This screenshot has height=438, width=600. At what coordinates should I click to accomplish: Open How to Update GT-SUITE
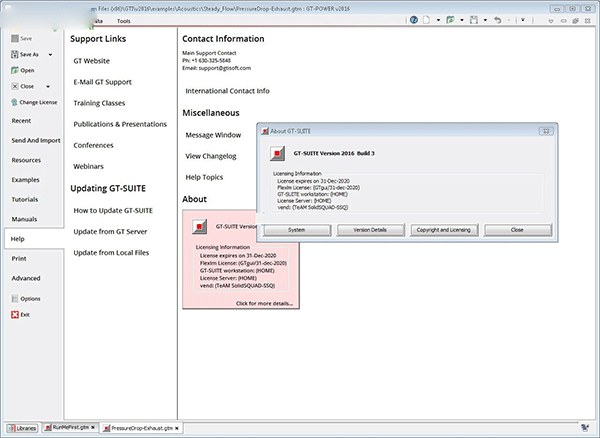pyautogui.click(x=113, y=210)
